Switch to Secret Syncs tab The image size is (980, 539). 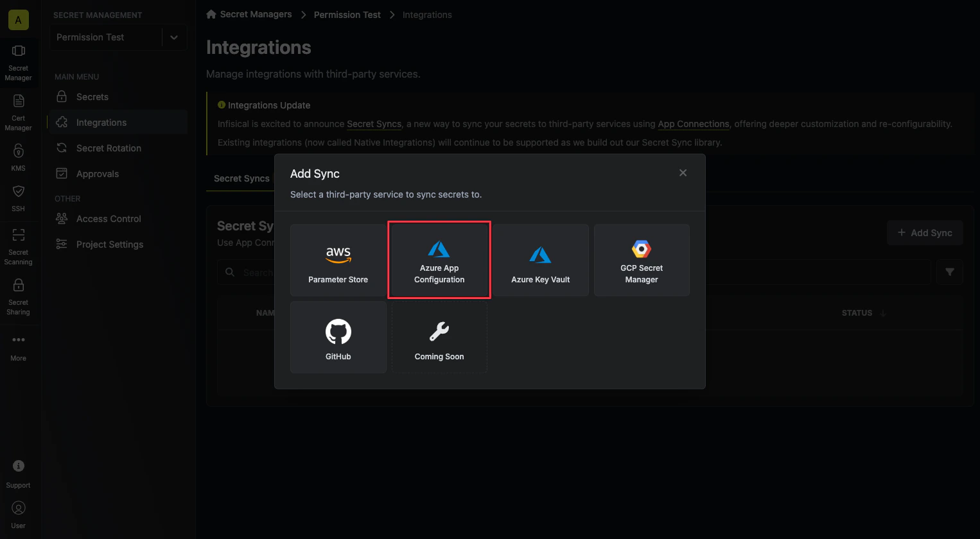click(x=241, y=178)
